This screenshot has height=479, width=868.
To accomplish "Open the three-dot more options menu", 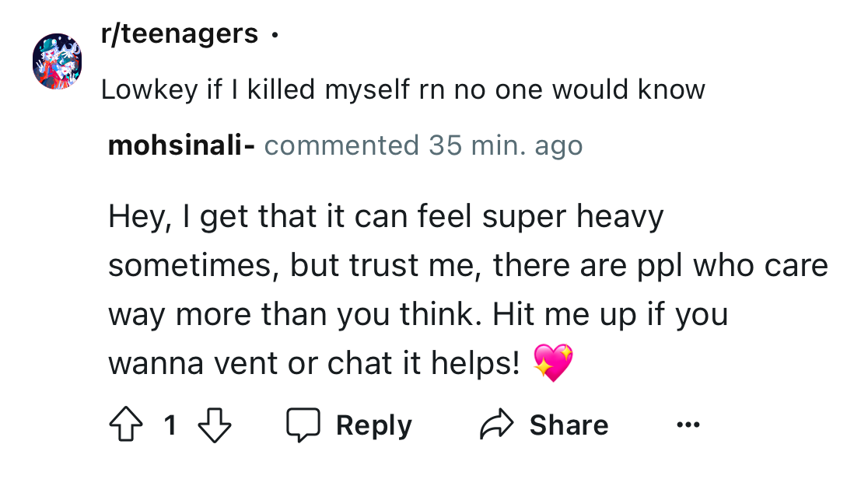I will [688, 425].
